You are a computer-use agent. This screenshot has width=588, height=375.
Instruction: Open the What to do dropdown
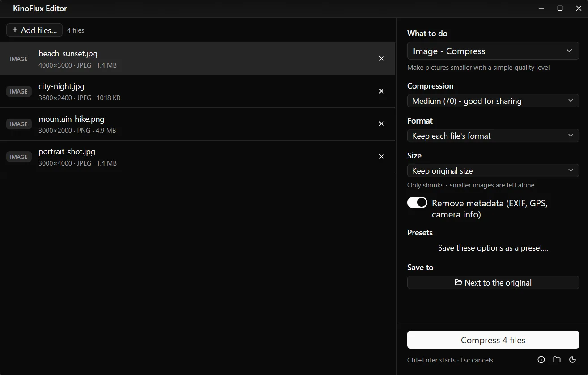click(x=493, y=51)
